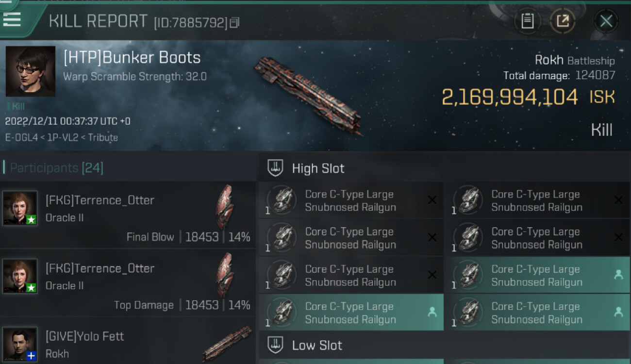The width and height of the screenshot is (631, 364).
Task: Click the High Slot section icon
Action: click(275, 168)
